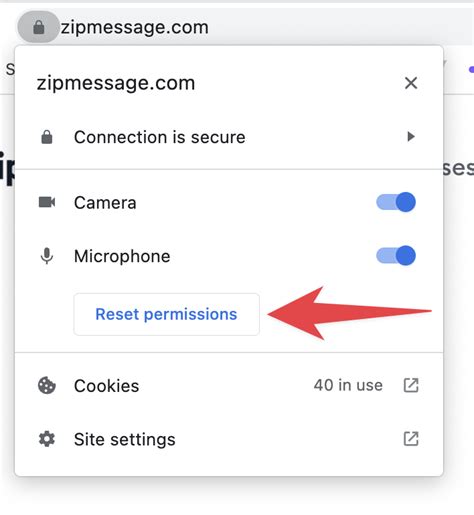Click the Microphone label text
Image resolution: width=474 pixels, height=515 pixels.
pyautogui.click(x=122, y=256)
